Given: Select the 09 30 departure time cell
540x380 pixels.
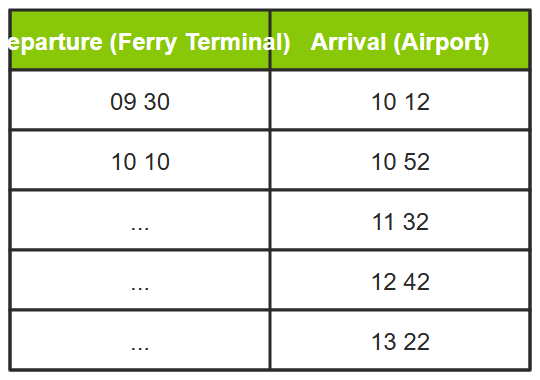Looking at the screenshot, I should coord(140,100).
